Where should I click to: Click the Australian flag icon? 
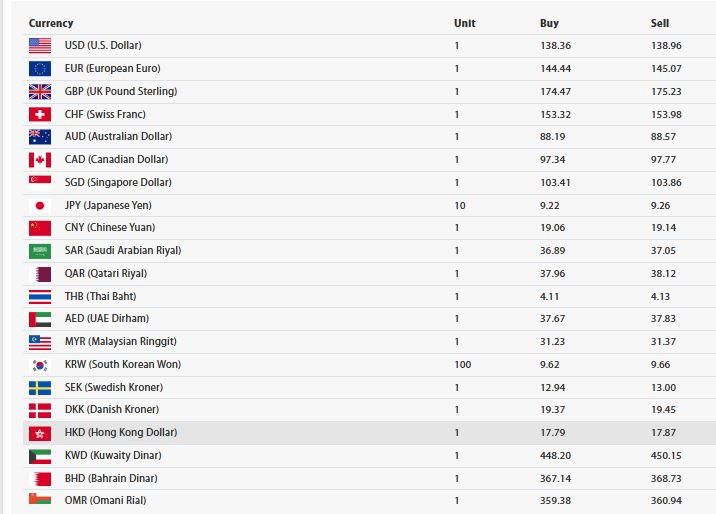(40, 137)
